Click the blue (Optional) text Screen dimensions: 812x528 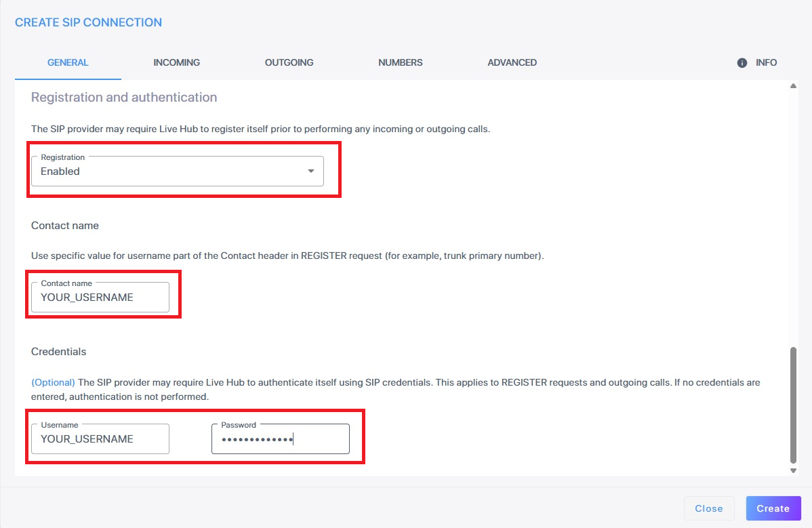pos(53,382)
